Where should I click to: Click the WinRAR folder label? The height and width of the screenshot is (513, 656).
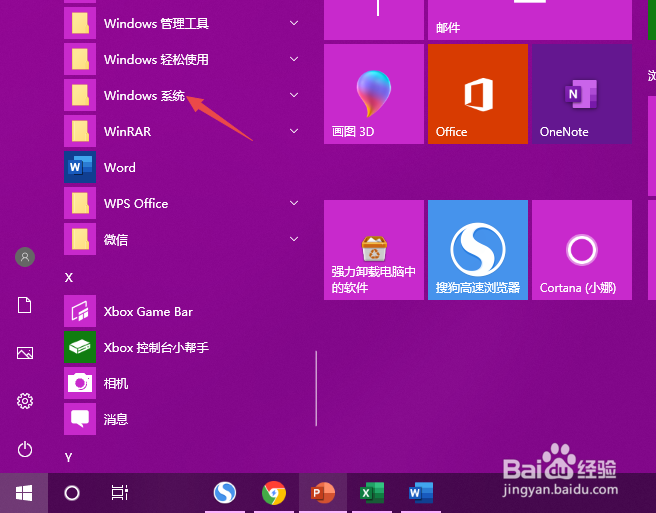tap(128, 131)
